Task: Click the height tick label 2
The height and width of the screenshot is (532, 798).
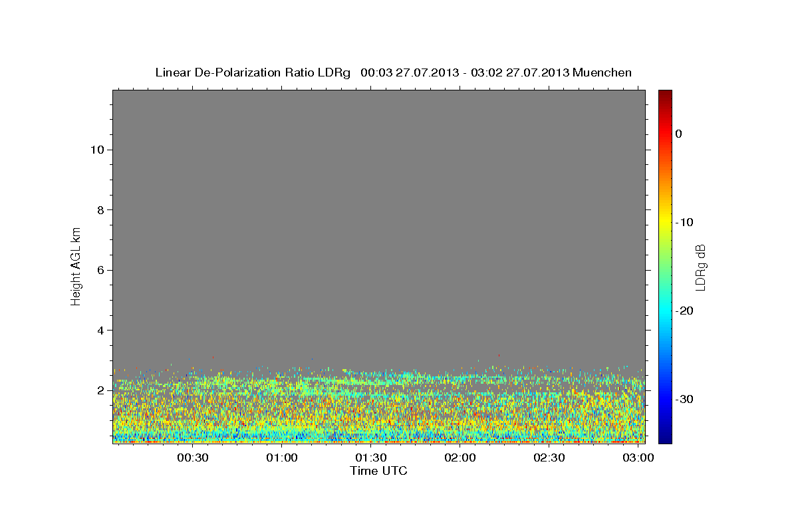Action: click(100, 390)
